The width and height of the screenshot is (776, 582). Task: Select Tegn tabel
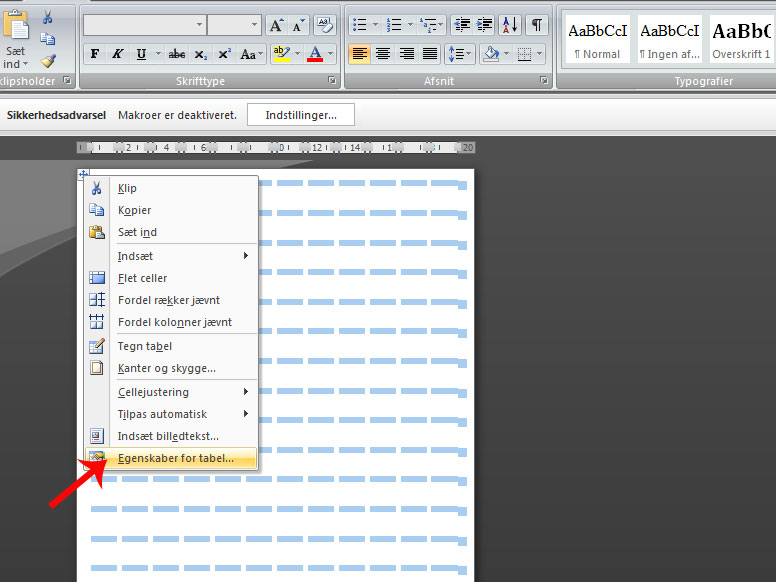[x=171, y=346]
